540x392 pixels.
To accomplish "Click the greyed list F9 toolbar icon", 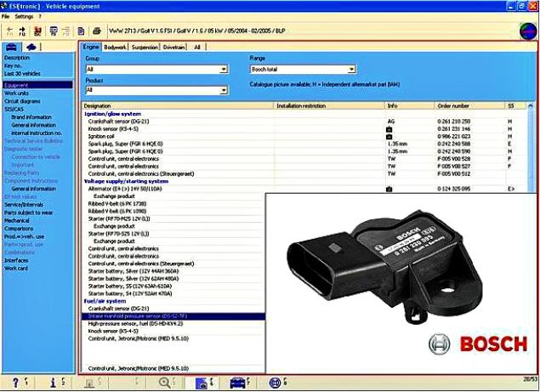I will point(65,31).
